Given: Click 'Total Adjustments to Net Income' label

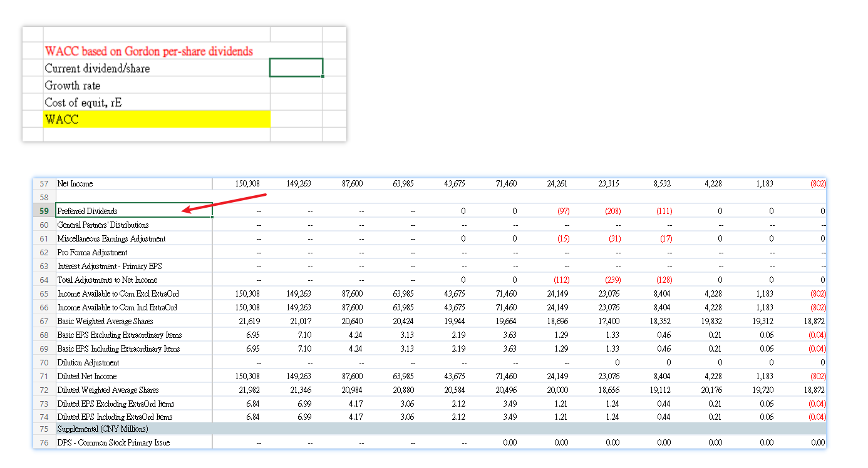Looking at the screenshot, I should [108, 280].
